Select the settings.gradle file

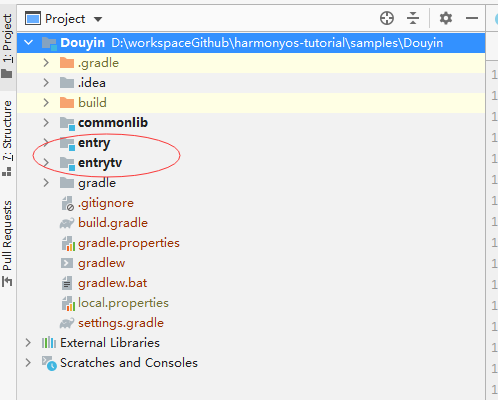[x=121, y=323]
